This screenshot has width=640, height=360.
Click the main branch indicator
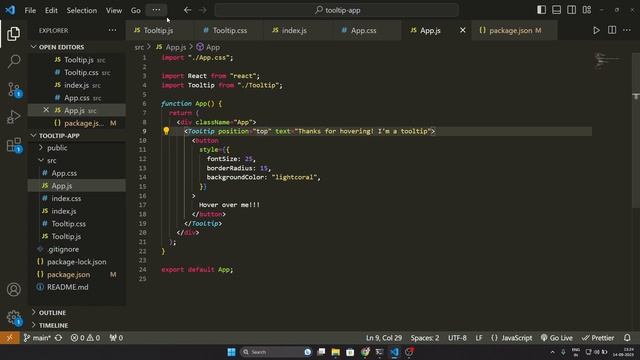(x=37, y=338)
